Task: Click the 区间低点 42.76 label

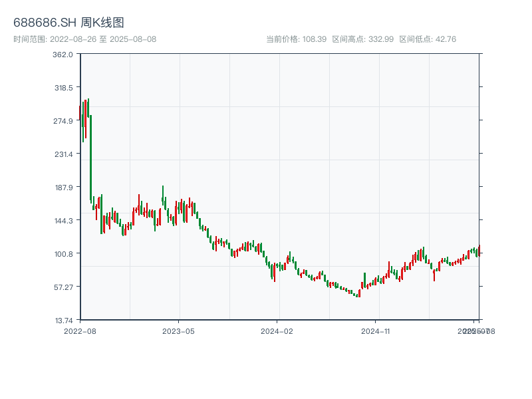Action: (428, 39)
